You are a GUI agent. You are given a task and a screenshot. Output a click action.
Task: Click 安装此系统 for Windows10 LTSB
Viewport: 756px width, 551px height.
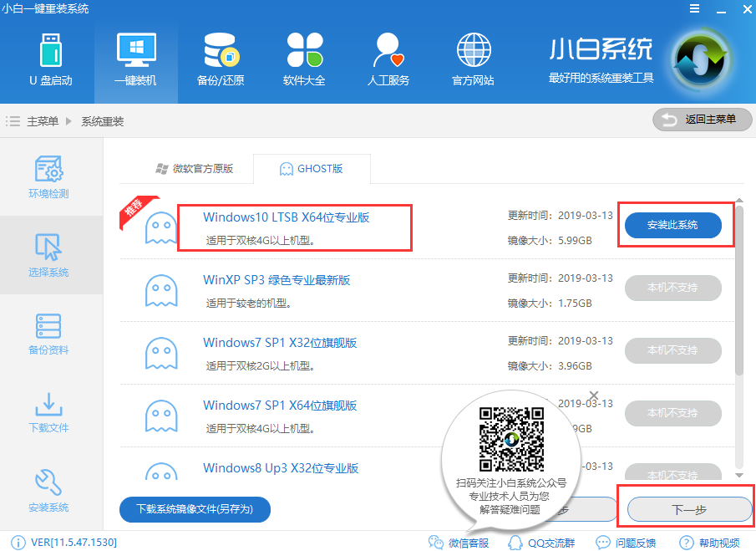point(673,225)
